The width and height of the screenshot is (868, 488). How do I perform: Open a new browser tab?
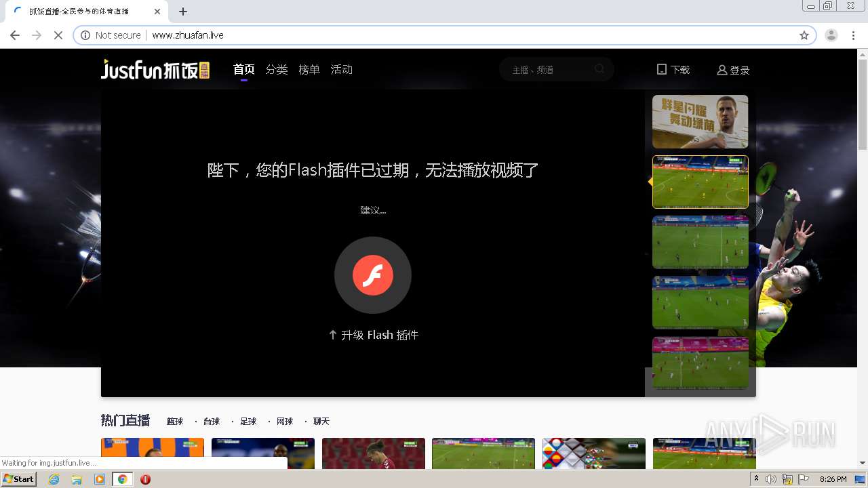(x=183, y=12)
